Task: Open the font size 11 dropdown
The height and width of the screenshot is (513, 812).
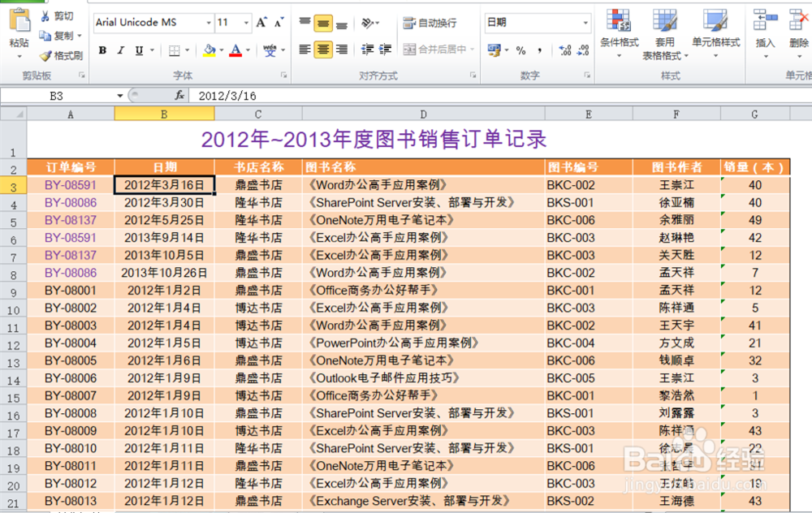Action: (246, 23)
